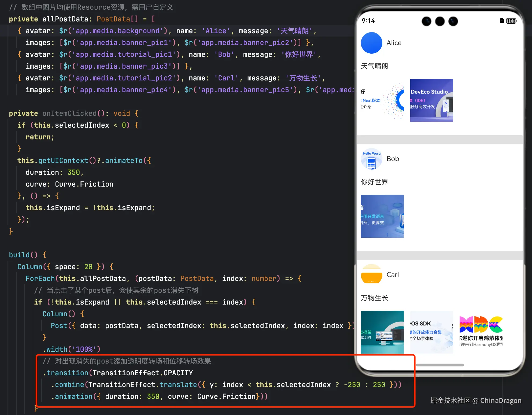
Task: Tap Bob's Hello Word avatar
Action: (x=371, y=159)
